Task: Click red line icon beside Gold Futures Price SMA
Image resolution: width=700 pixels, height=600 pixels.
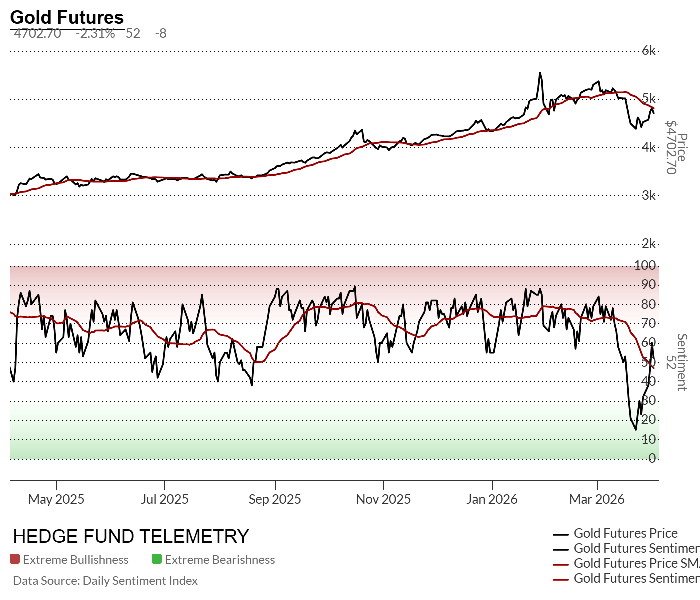Action: point(561,564)
